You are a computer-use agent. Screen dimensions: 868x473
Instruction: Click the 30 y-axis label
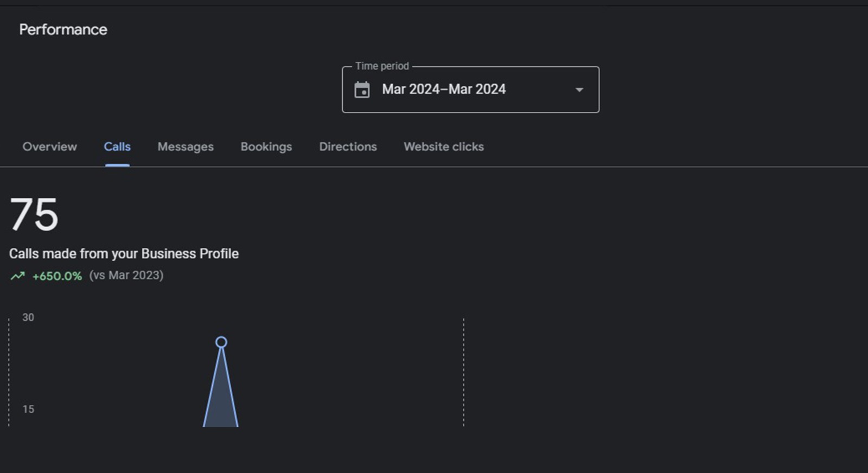pyautogui.click(x=28, y=317)
